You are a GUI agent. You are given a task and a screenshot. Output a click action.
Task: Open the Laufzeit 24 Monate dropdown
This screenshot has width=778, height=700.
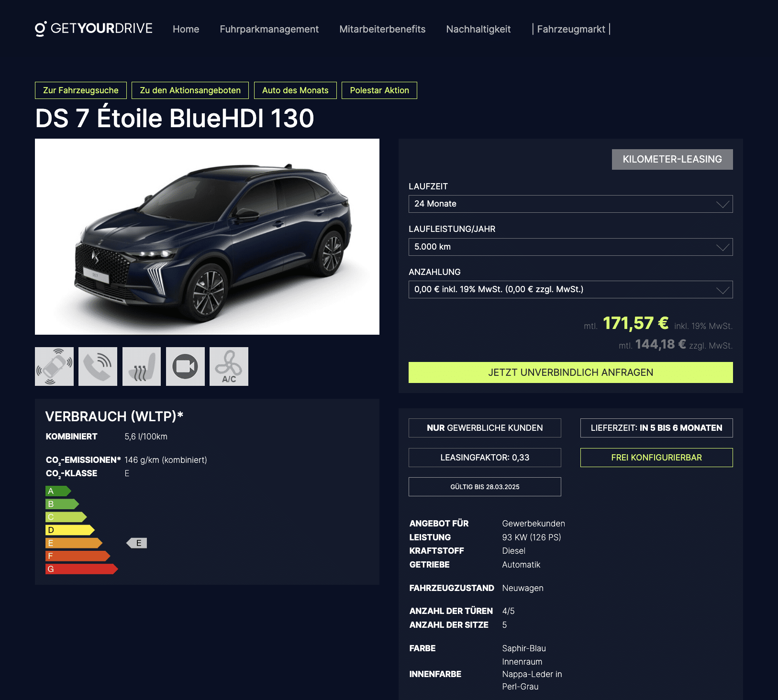coord(570,204)
